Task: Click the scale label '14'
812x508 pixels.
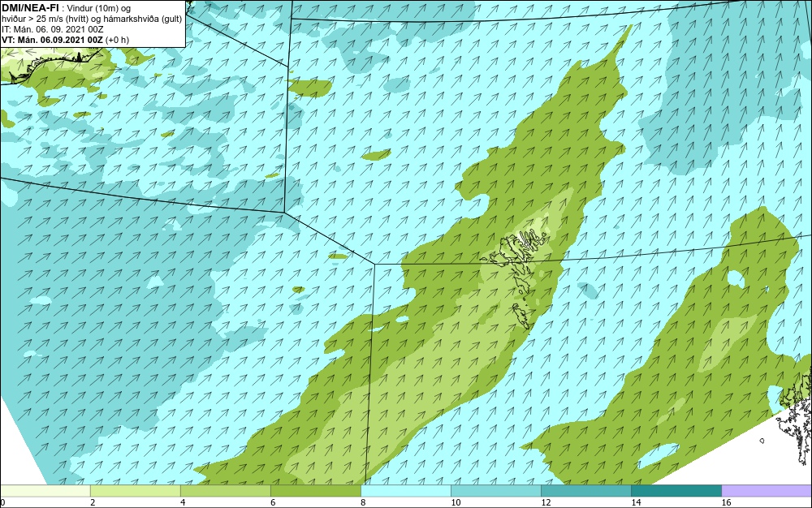Action: click(x=636, y=502)
